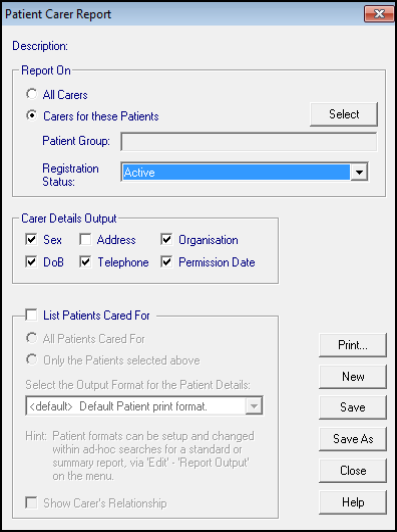Viewport: 397px width, 532px height.
Task: Enable the Address checkbox
Action: tap(85, 240)
